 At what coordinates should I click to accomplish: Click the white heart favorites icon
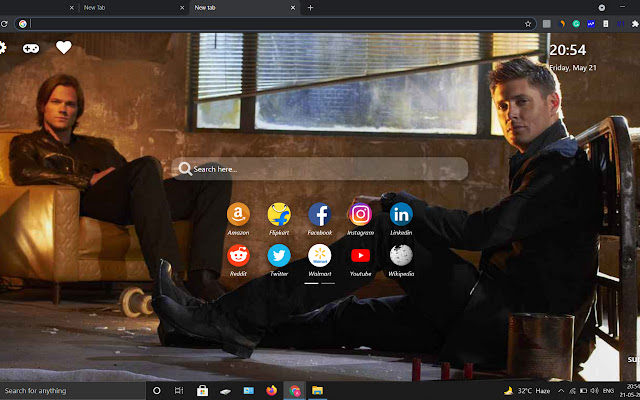[64, 48]
